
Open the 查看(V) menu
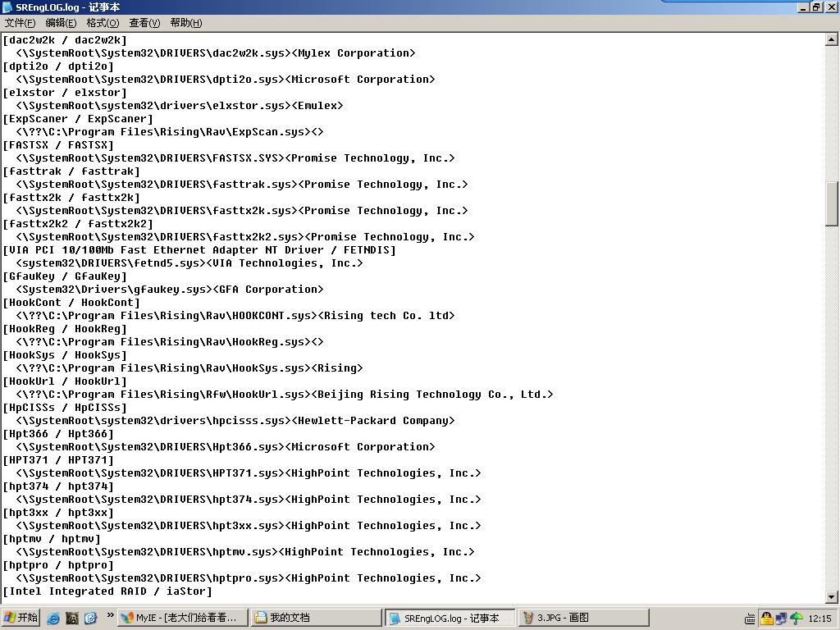pos(144,22)
